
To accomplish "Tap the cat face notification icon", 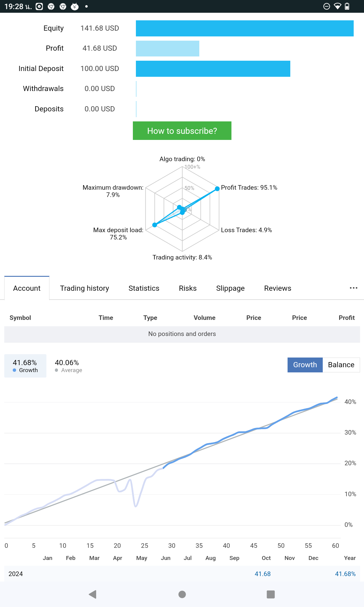I will [75, 6].
